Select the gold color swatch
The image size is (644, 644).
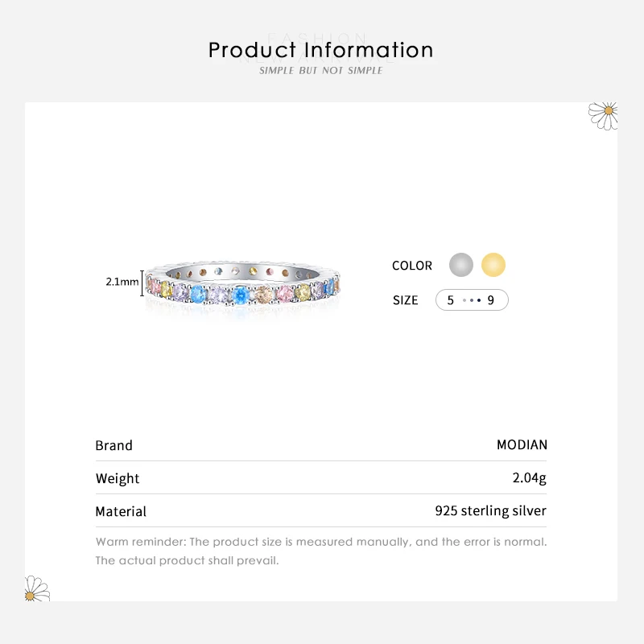pos(493,265)
